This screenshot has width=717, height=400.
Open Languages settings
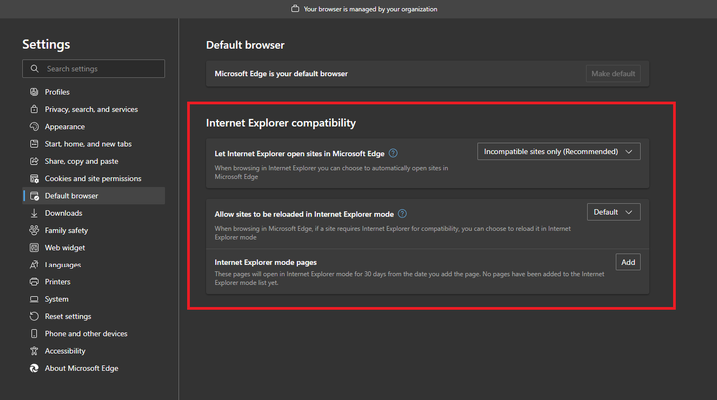pyautogui.click(x=94, y=265)
